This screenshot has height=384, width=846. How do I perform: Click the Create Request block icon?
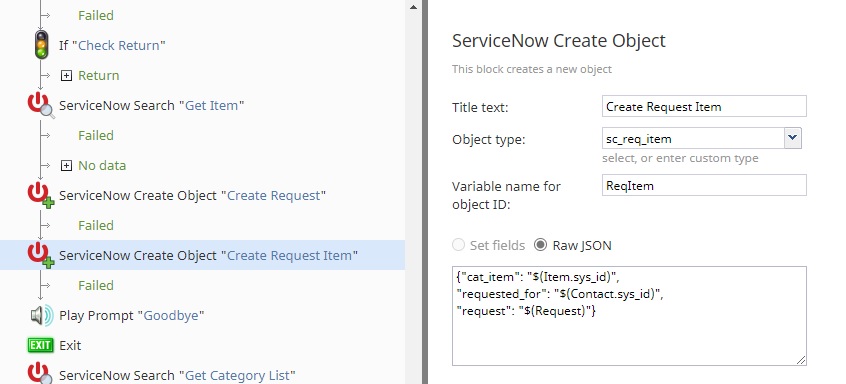[41, 195]
